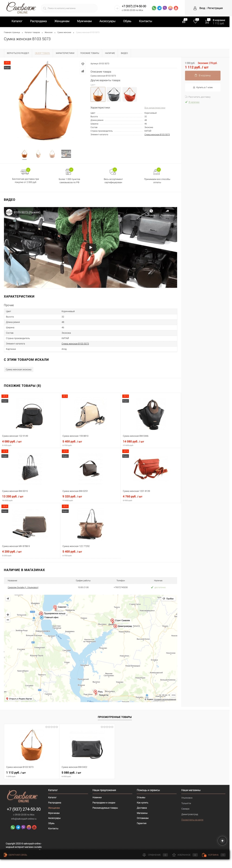Click the Купить в 1 клик button
Viewport: 232px width, 868px height.
(203, 87)
